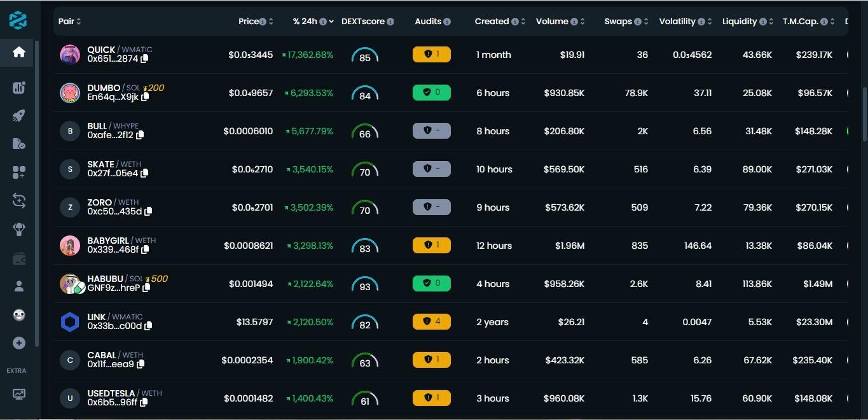
Task: Copy the QUICK pair address 0x651...2874
Action: 144,59
